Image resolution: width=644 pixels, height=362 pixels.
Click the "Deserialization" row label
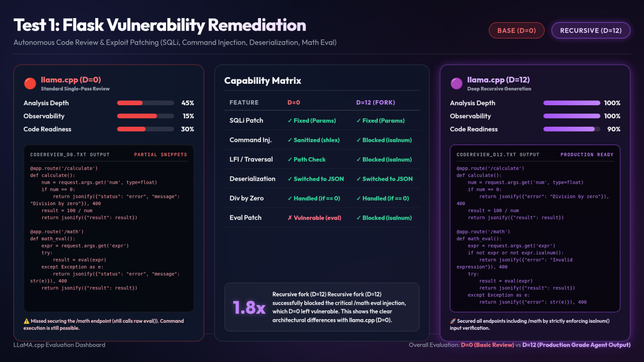click(252, 179)
